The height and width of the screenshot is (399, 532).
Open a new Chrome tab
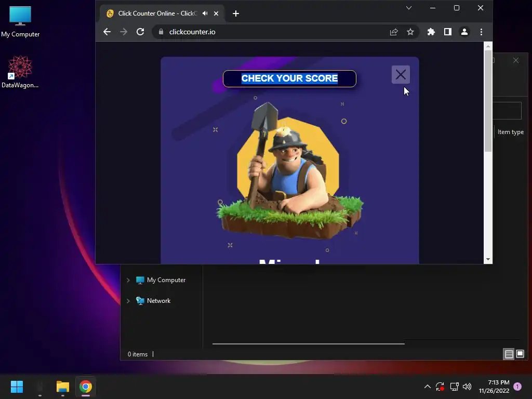(236, 14)
